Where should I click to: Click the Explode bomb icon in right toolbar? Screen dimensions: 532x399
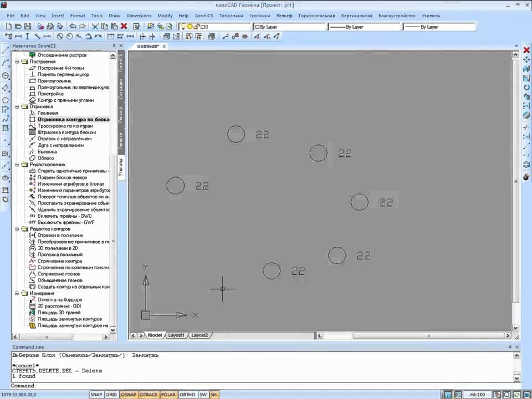pyautogui.click(x=526, y=177)
